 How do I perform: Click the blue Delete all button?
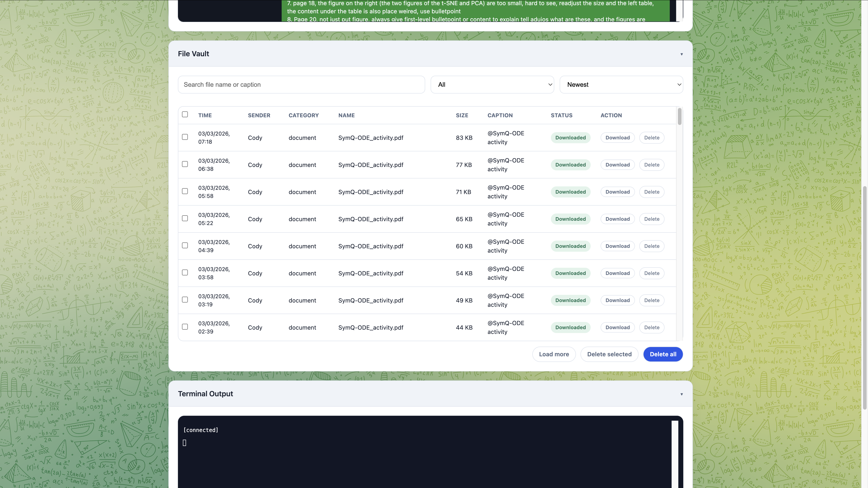663,354
